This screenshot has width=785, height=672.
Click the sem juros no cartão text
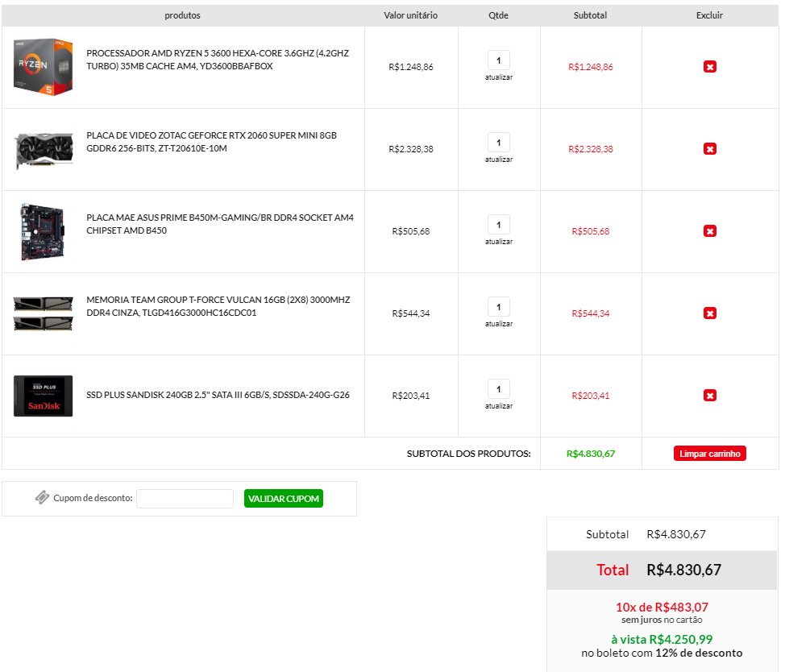pyautogui.click(x=662, y=620)
